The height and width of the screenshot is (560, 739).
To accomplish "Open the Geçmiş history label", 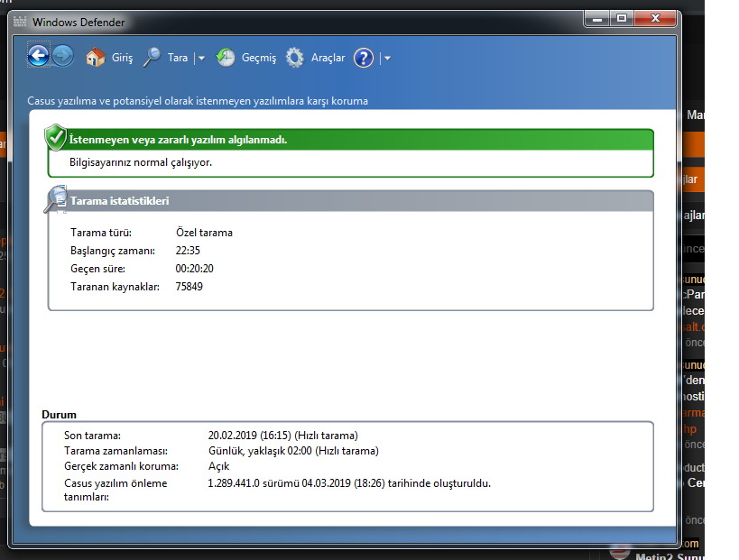I will tap(259, 58).
